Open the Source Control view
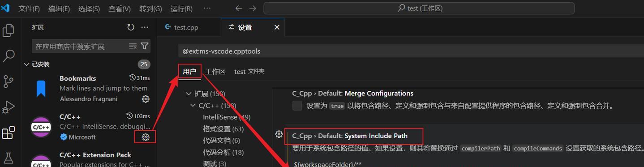 pyautogui.click(x=9, y=81)
